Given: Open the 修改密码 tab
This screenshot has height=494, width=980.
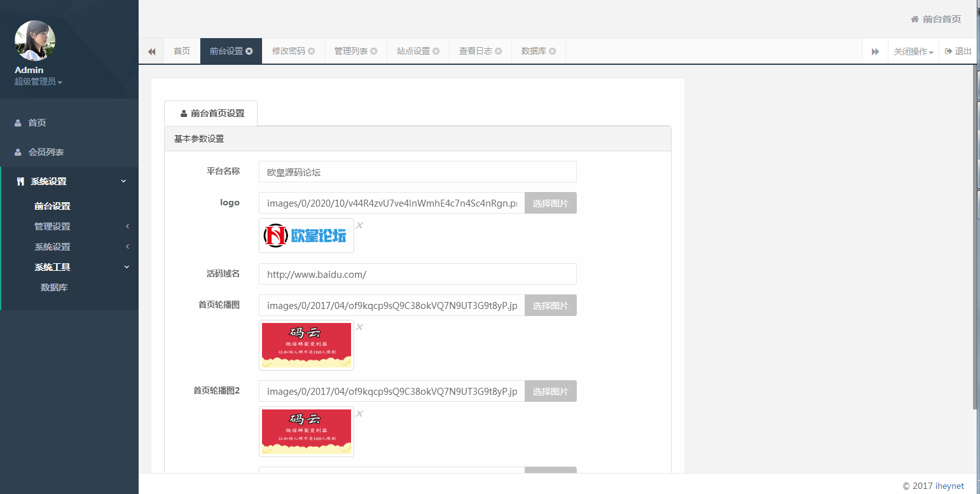Looking at the screenshot, I should 289,51.
